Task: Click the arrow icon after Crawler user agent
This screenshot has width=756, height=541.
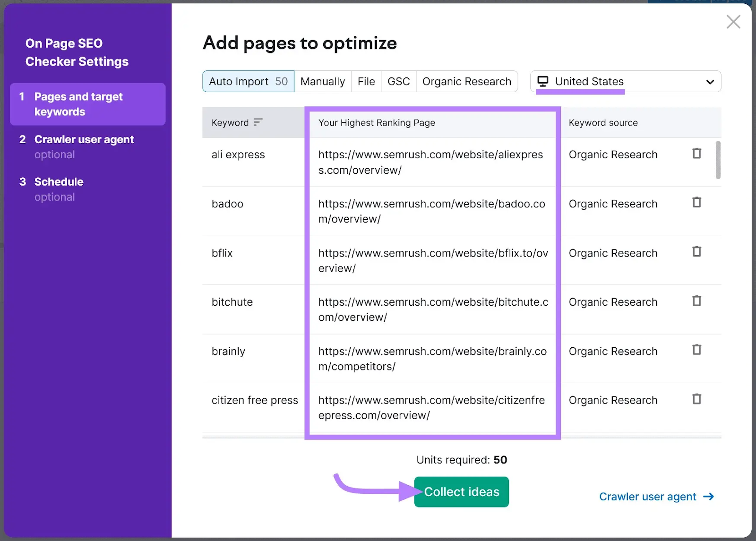Action: point(708,497)
